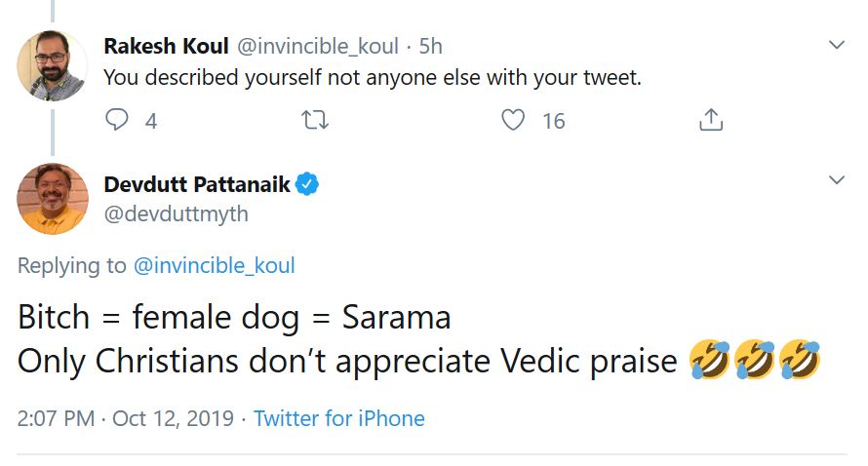Like the tweet with the heart icon
868x466 pixels.
pyautogui.click(x=513, y=121)
